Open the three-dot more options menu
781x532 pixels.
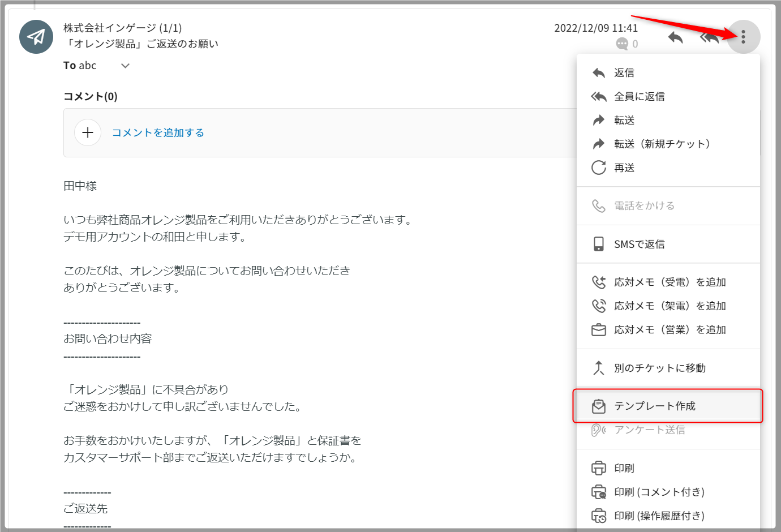tap(743, 37)
